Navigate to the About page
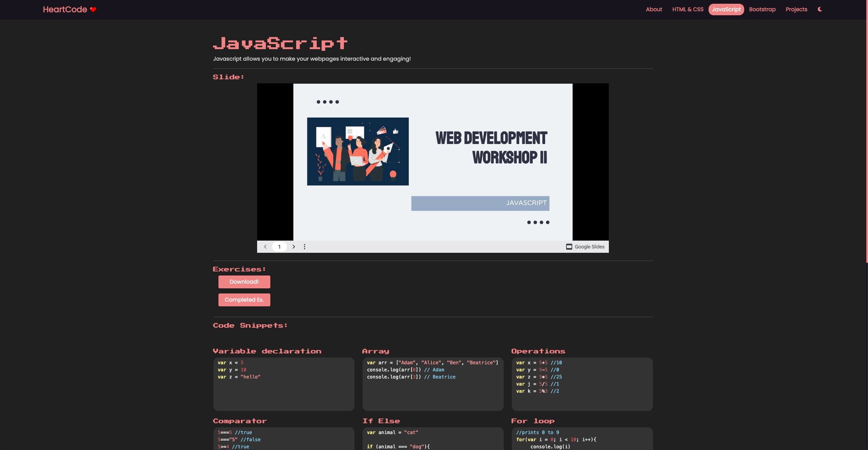 (653, 9)
